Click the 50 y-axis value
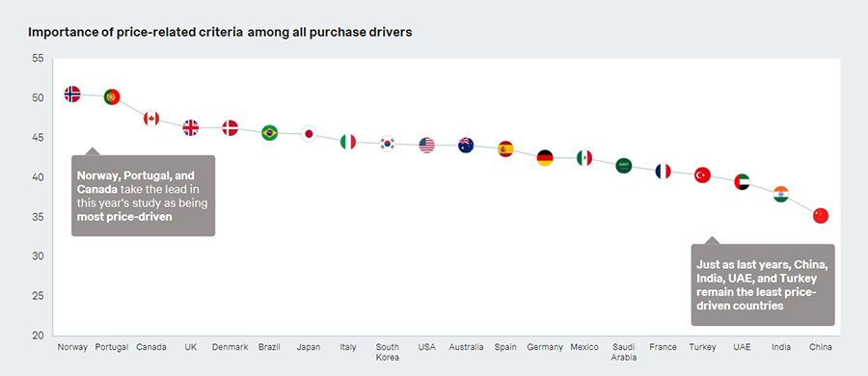The width and height of the screenshot is (868, 376). coord(38,98)
